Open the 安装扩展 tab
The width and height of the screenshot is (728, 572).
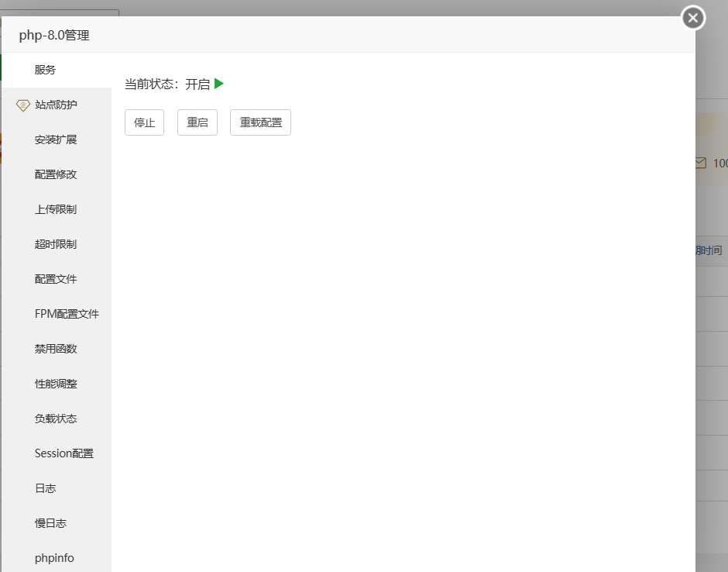tap(57, 140)
